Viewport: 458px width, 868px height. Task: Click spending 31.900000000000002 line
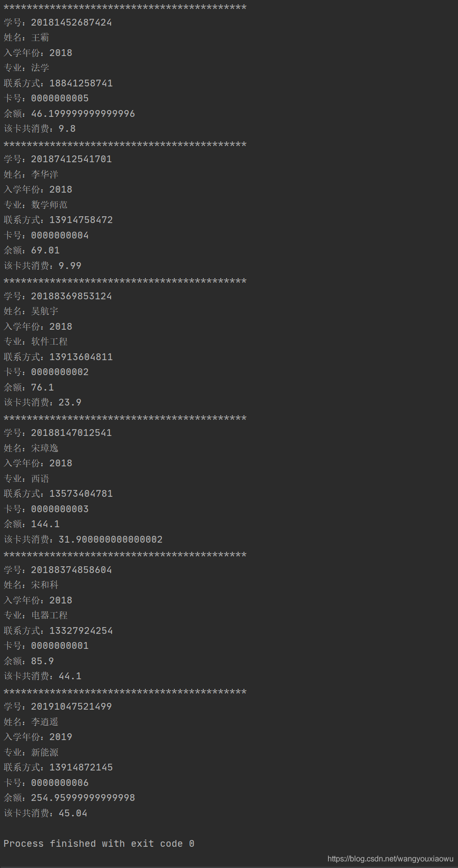83,539
